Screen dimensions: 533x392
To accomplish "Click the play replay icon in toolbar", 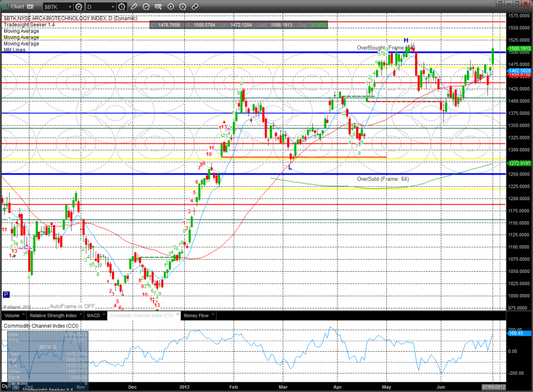I will coord(171,7).
